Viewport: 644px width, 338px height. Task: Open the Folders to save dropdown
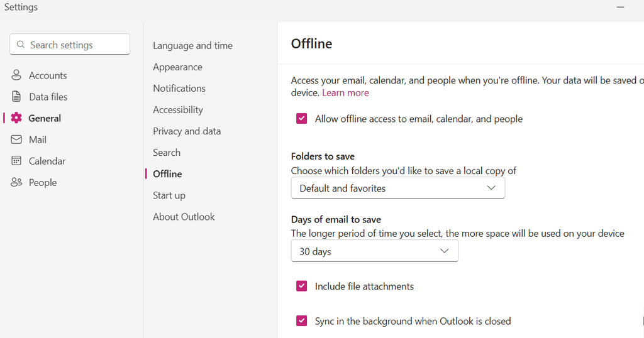point(397,188)
